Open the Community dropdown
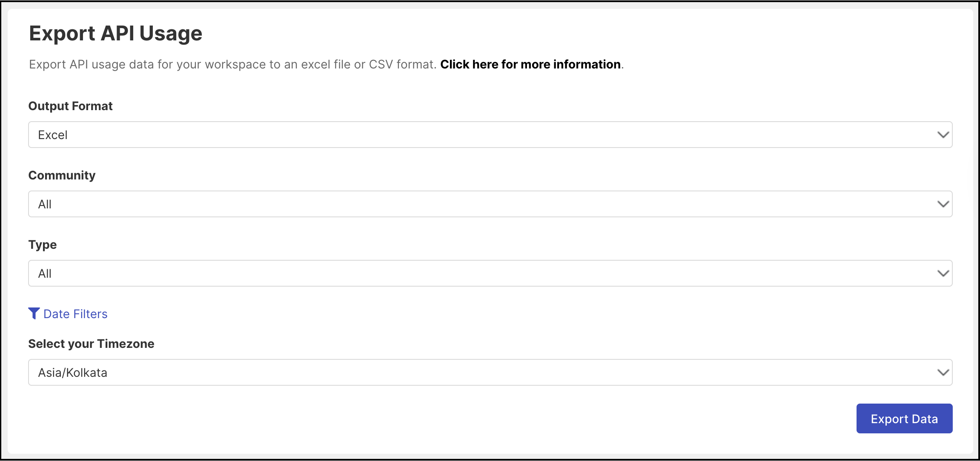The width and height of the screenshot is (980, 461). (x=490, y=204)
